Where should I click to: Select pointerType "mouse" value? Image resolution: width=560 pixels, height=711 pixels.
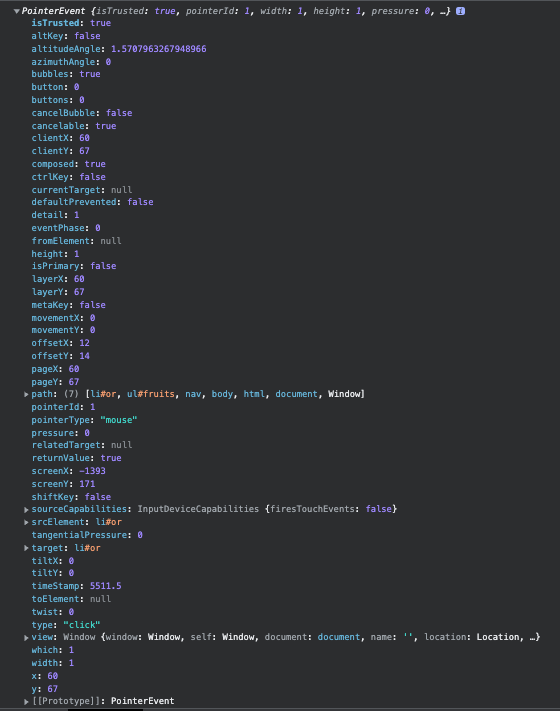point(119,420)
